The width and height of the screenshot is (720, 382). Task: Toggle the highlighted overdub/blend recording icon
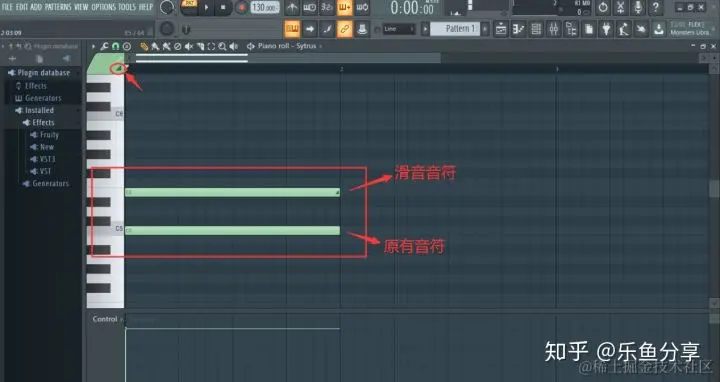(x=344, y=7)
